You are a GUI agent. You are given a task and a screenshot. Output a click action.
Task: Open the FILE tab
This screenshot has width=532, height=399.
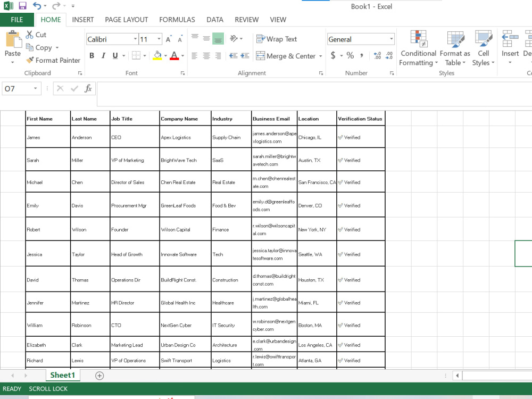pos(17,20)
